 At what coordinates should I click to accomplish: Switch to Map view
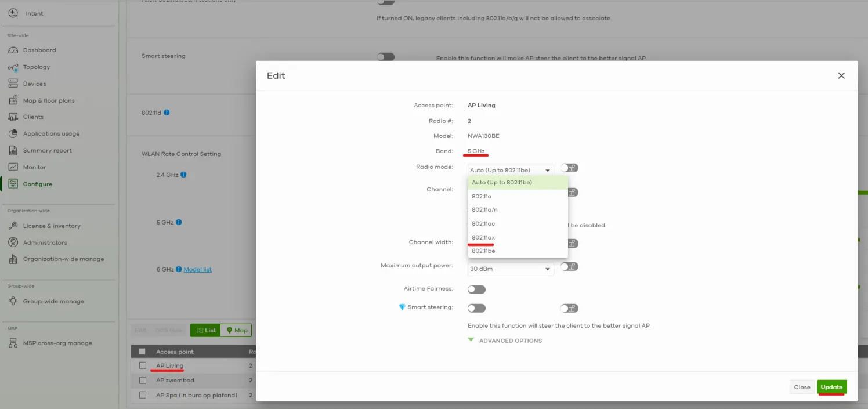coord(236,330)
